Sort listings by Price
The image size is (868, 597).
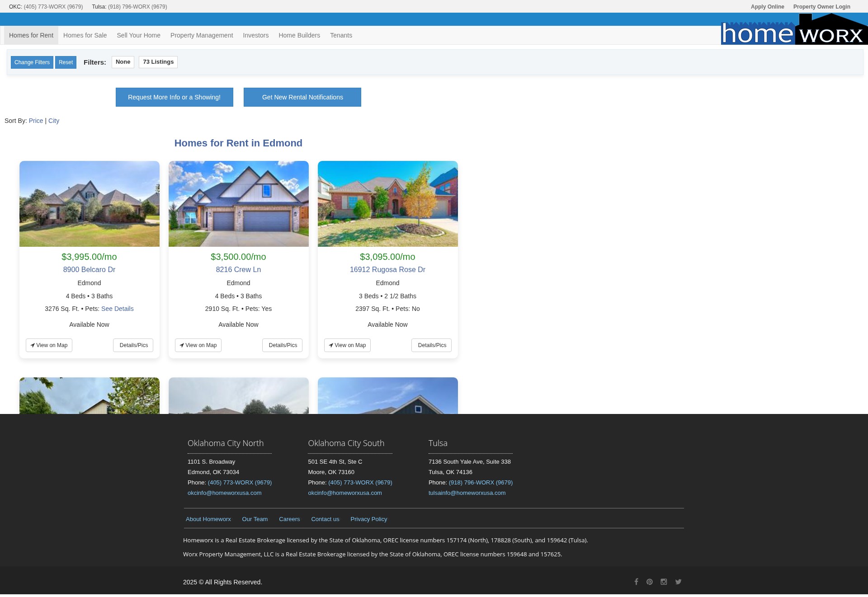(x=36, y=121)
